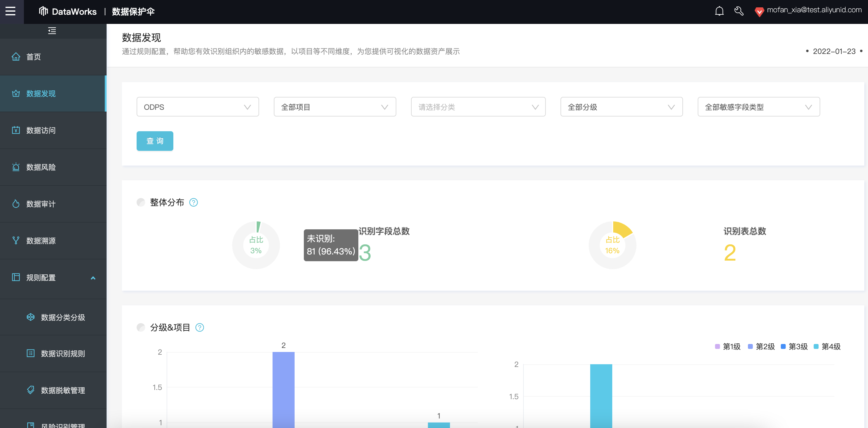868x428 pixels.
Task: Collapse the sidebar with the indent icon
Action: coord(52,31)
